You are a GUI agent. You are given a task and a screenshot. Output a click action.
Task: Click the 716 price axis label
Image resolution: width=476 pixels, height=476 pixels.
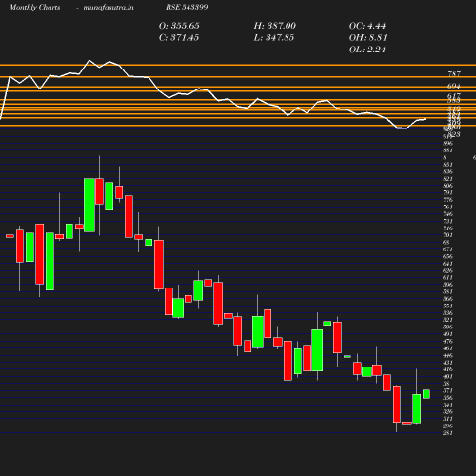click(x=447, y=228)
